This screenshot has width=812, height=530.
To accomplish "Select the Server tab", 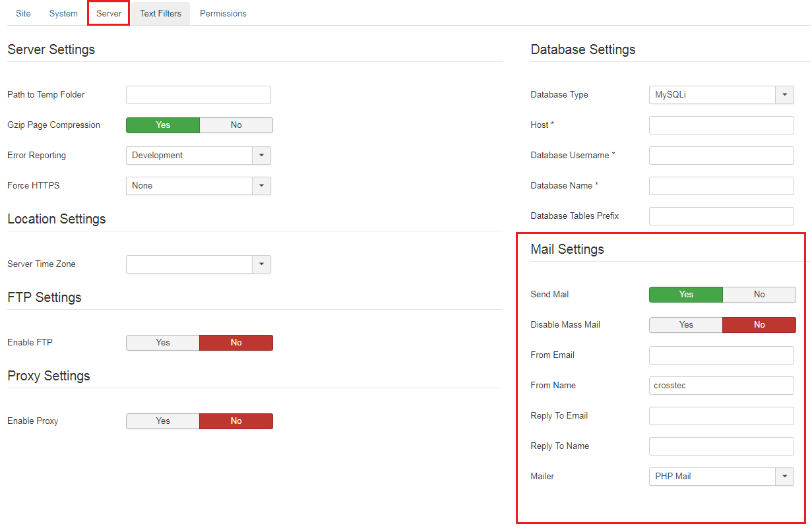I will click(109, 13).
